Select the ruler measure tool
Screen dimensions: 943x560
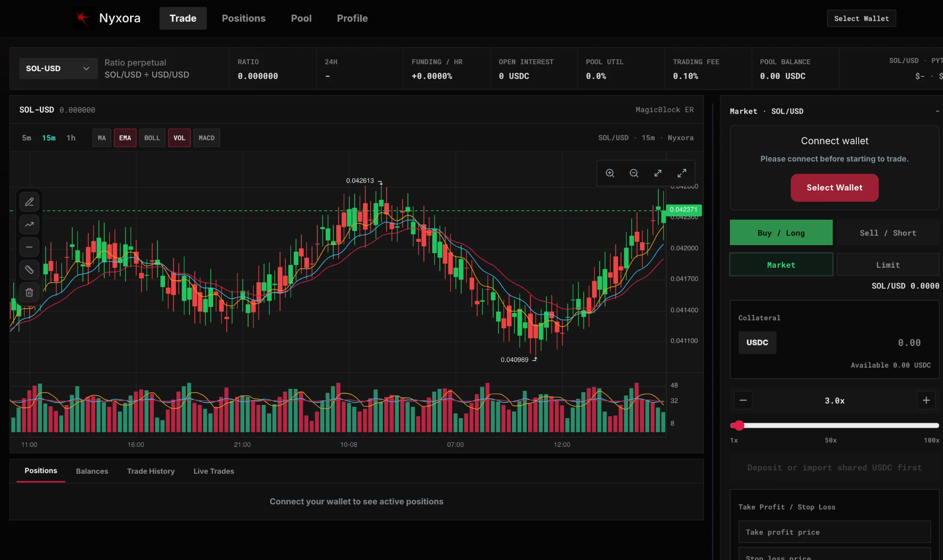[29, 270]
